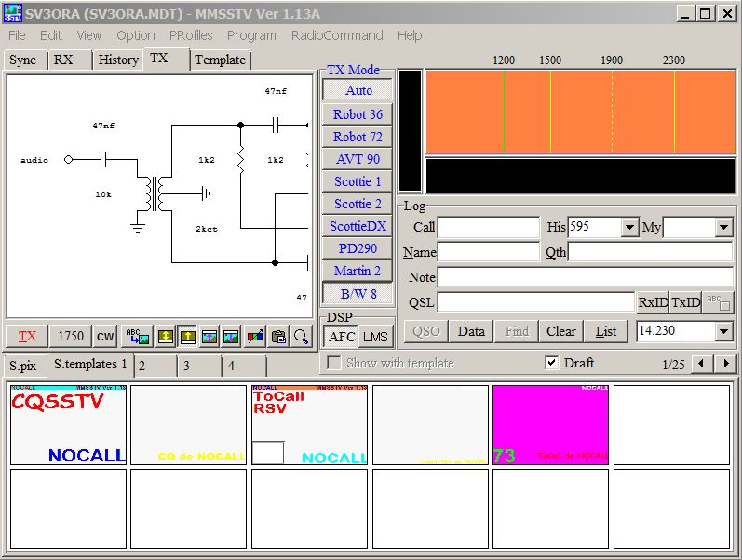The width and height of the screenshot is (742, 560).
Task: Select the PD290 TX mode
Action: [358, 248]
